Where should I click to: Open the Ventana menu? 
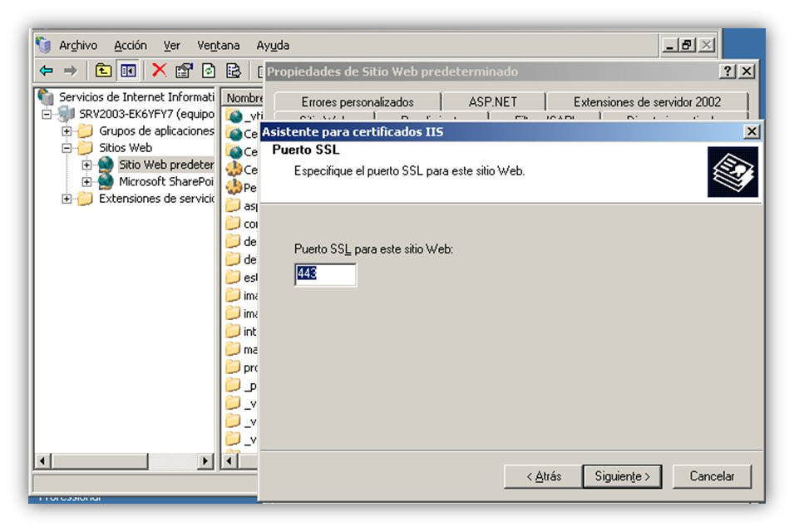[219, 46]
